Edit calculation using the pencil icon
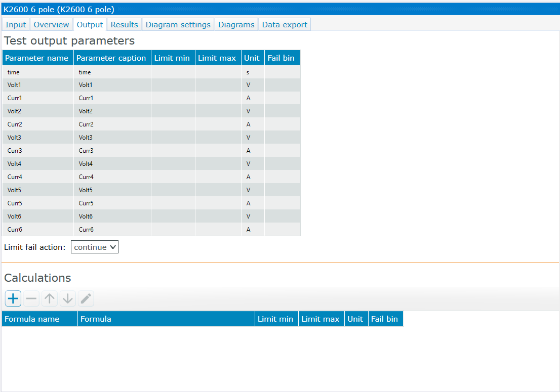The image size is (560, 392). (86, 298)
